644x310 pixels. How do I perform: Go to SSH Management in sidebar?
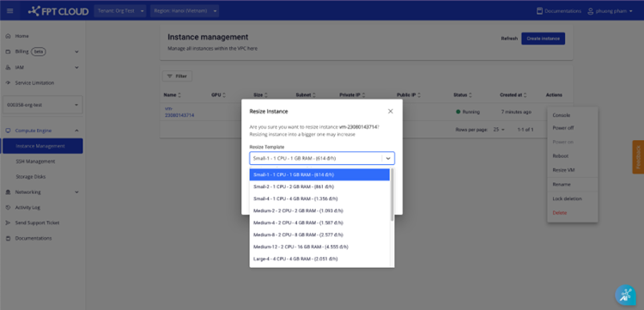click(35, 161)
